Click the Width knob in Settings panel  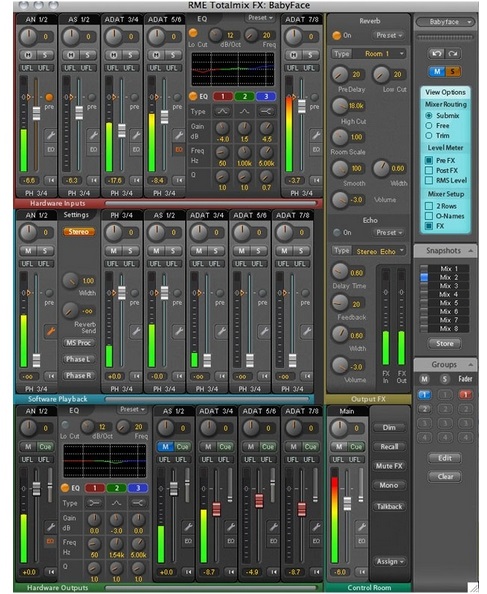click(70, 280)
